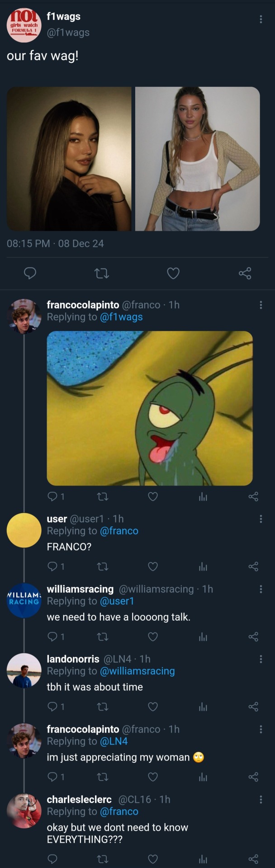Open more options on the Plankton image reply

[x=261, y=305]
